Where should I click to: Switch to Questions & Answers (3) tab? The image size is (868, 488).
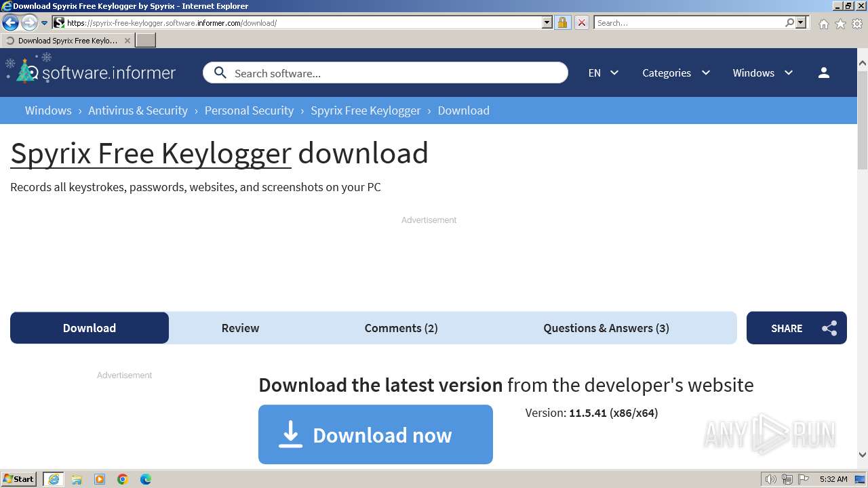(606, 328)
